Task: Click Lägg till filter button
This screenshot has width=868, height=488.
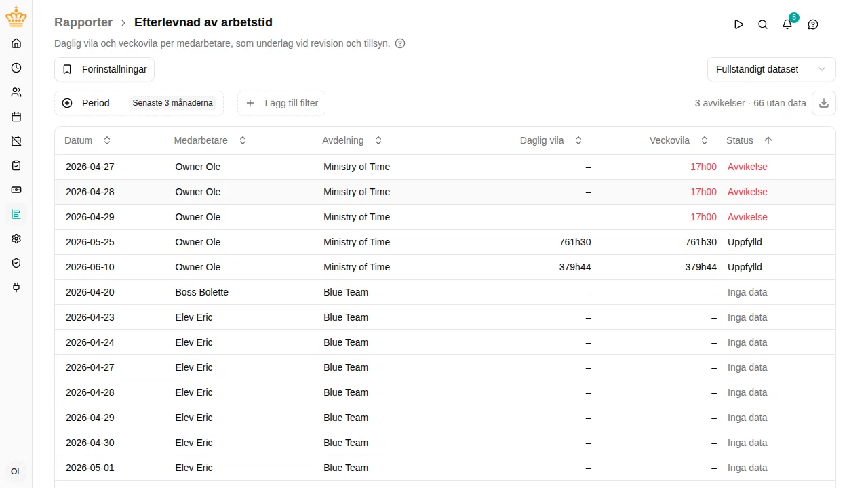Action: pyautogui.click(x=281, y=103)
